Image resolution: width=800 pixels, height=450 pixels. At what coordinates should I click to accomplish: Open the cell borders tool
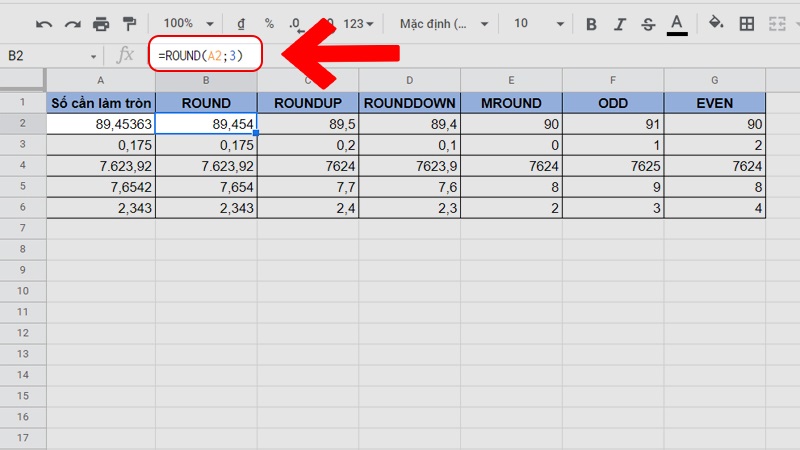point(747,23)
